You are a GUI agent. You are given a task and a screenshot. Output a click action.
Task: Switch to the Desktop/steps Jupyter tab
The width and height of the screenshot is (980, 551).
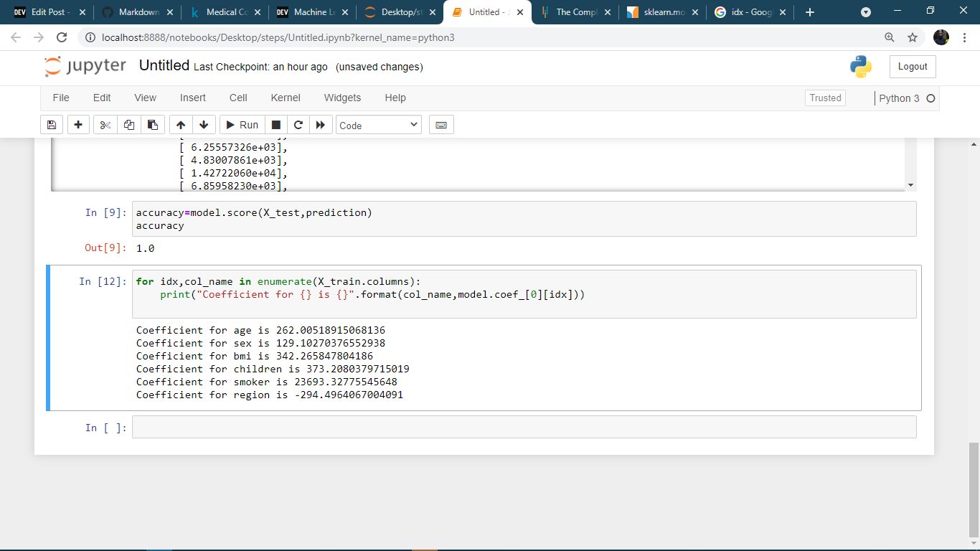(398, 12)
